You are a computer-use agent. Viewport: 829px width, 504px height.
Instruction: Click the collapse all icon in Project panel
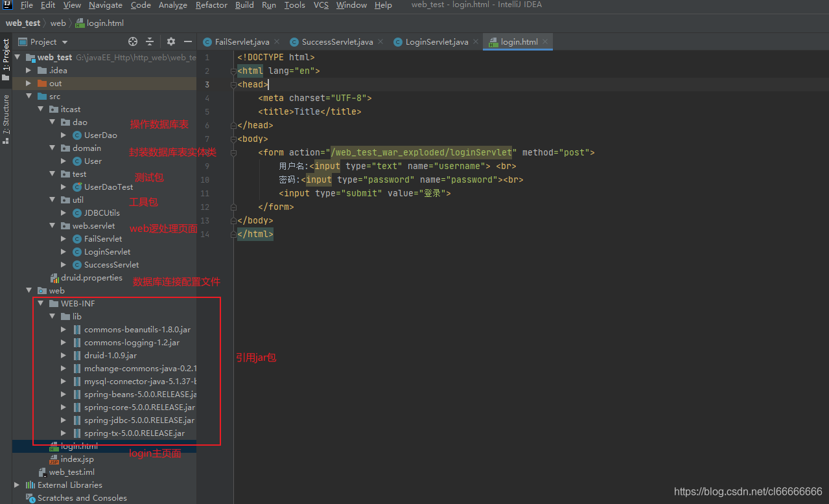[x=150, y=41]
